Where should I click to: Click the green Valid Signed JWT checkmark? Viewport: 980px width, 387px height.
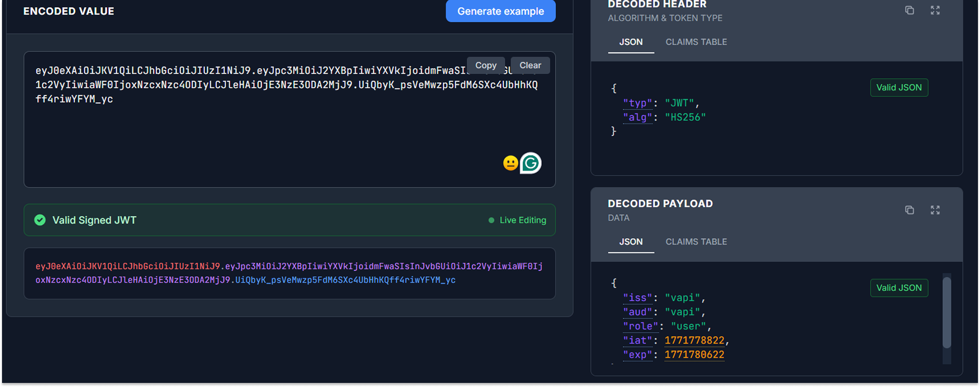(40, 220)
